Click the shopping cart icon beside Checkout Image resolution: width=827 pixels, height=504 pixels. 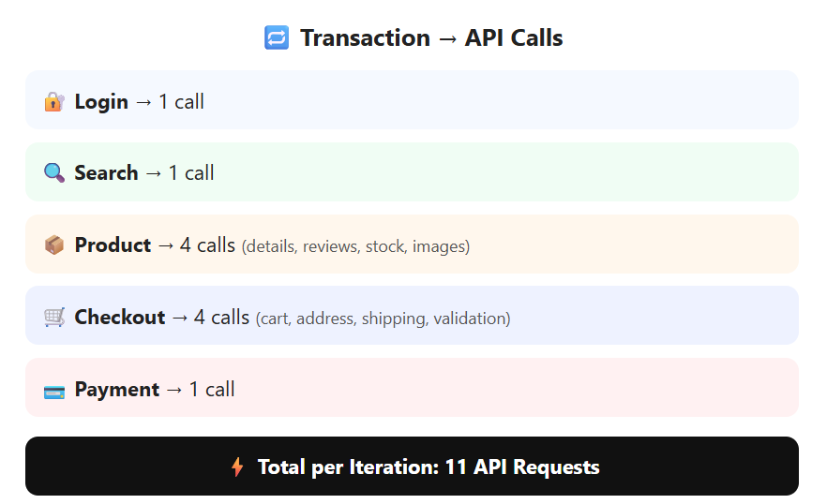[54, 318]
